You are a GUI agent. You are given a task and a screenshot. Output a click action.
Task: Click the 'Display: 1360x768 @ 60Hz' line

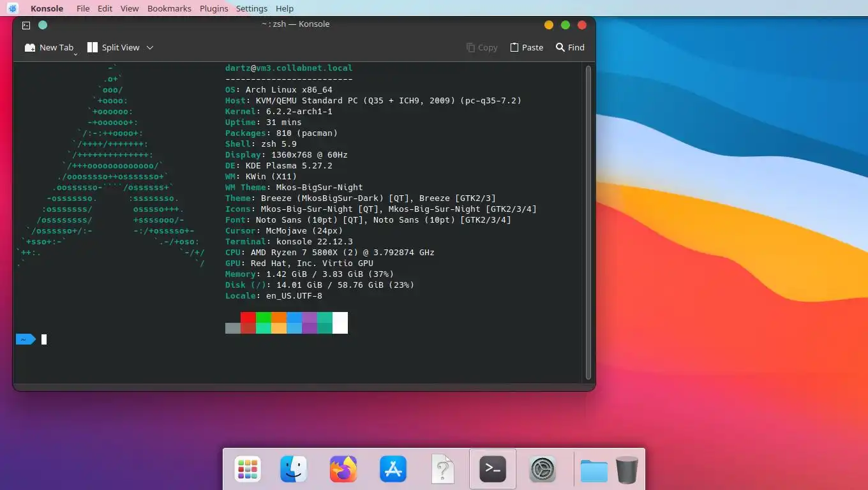pos(287,155)
